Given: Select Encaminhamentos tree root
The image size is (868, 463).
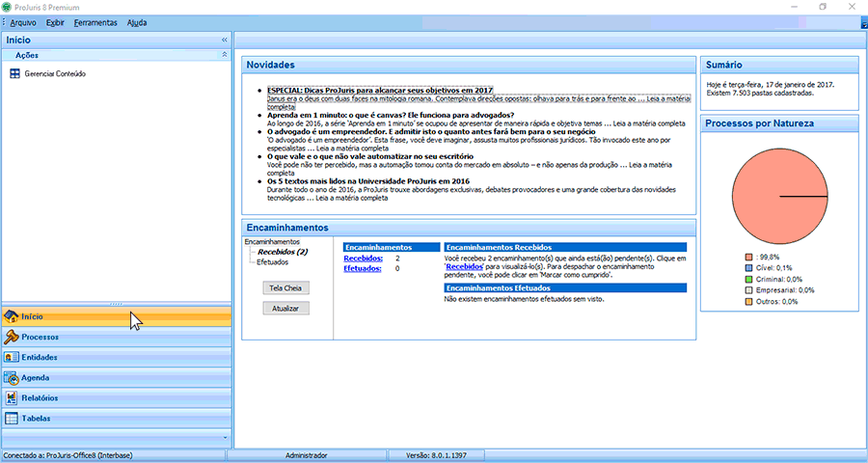Looking at the screenshot, I should [272, 242].
